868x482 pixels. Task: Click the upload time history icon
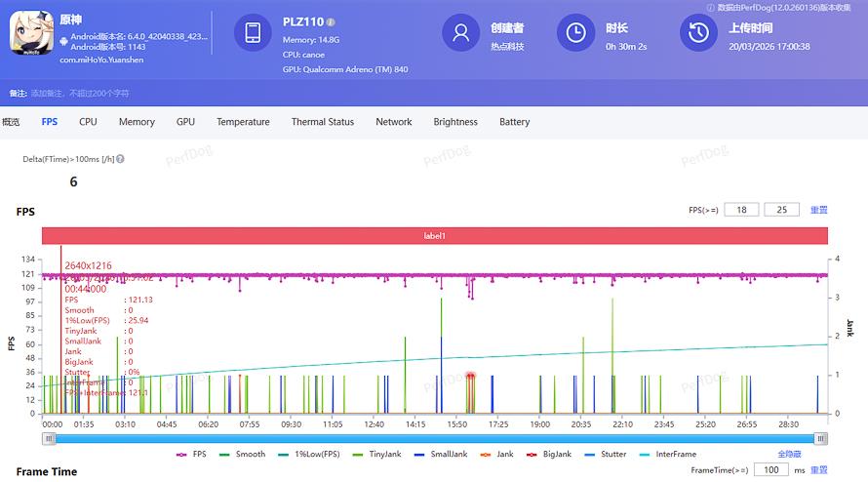click(698, 33)
